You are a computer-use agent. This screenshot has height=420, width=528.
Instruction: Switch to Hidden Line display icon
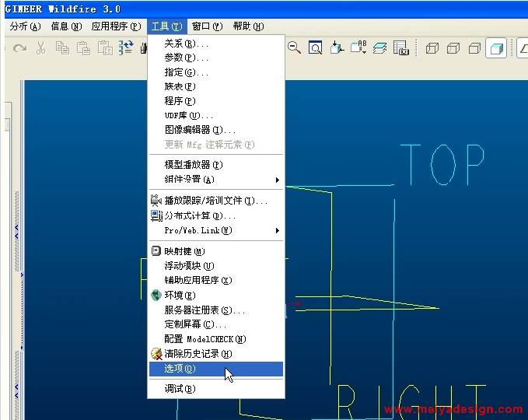[x=453, y=48]
